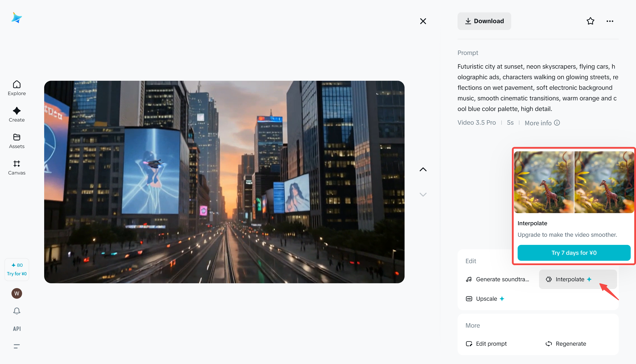Open the Explore page
This screenshot has height=364, width=636.
point(17,88)
